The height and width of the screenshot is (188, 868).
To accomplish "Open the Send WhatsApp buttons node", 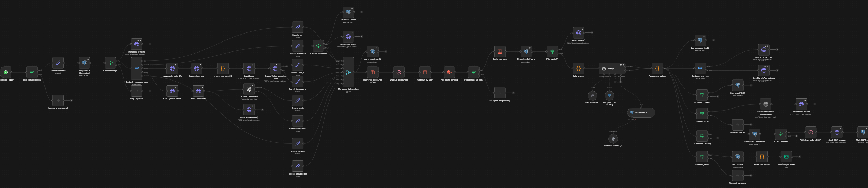I will 764,70.
